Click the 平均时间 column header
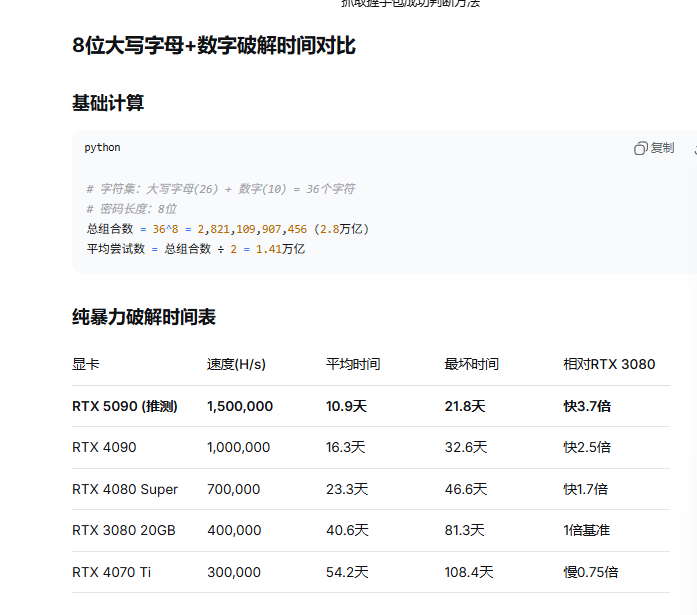Screen dimensions: 697x615 (x=353, y=364)
